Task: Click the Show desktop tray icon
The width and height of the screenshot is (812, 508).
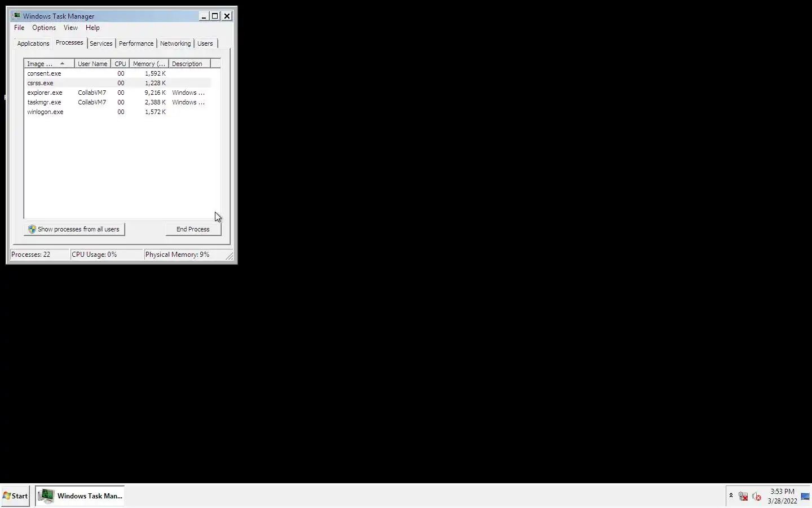Action: click(805, 496)
